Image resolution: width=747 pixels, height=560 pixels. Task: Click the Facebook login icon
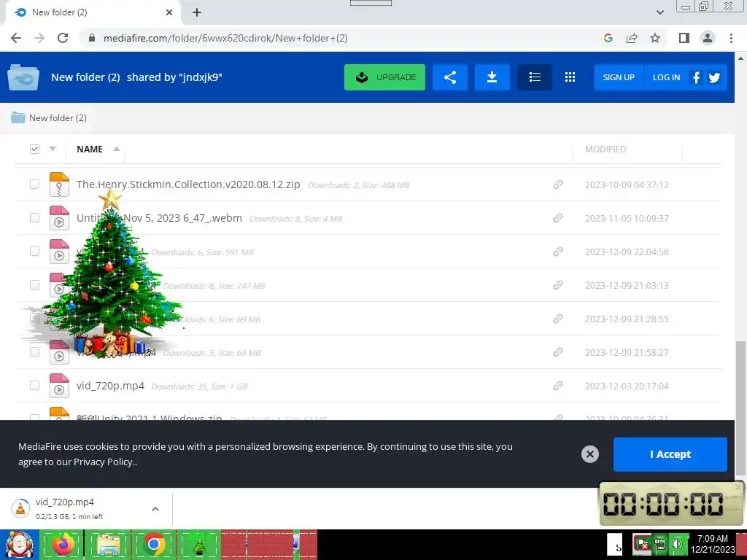coord(696,77)
